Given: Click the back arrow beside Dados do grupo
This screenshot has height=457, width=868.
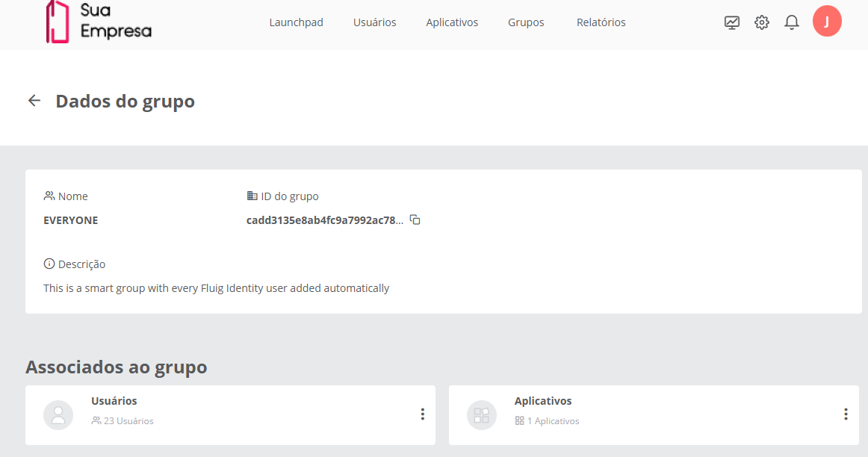Looking at the screenshot, I should click(x=34, y=101).
